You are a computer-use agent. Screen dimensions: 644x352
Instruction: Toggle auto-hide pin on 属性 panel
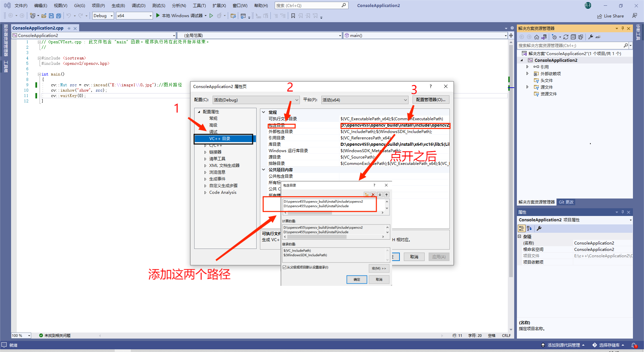pos(623,212)
